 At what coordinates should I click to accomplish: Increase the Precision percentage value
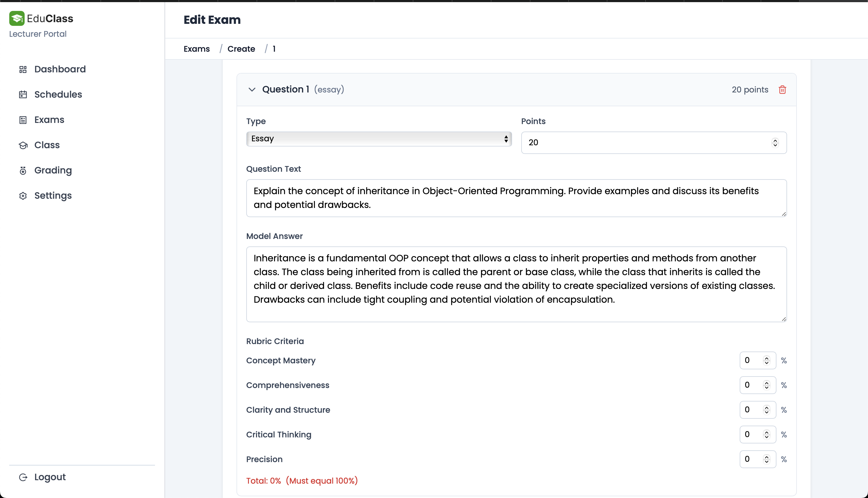pyautogui.click(x=767, y=457)
